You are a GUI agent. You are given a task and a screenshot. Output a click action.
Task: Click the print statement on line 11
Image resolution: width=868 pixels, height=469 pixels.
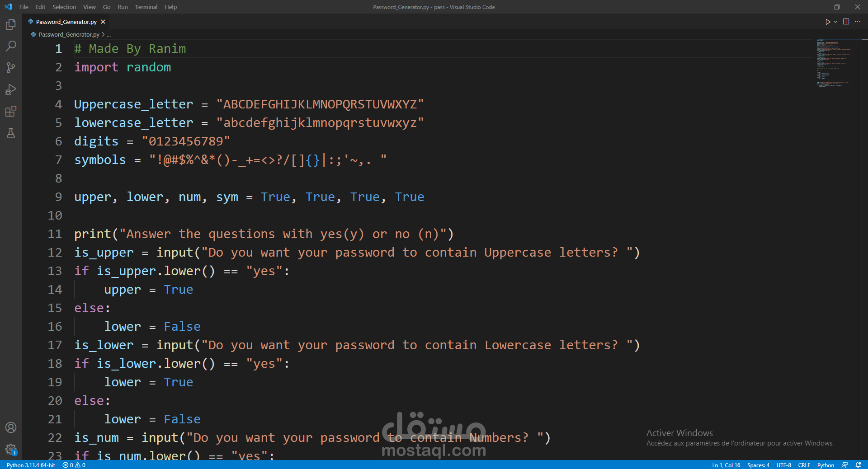[264, 234]
